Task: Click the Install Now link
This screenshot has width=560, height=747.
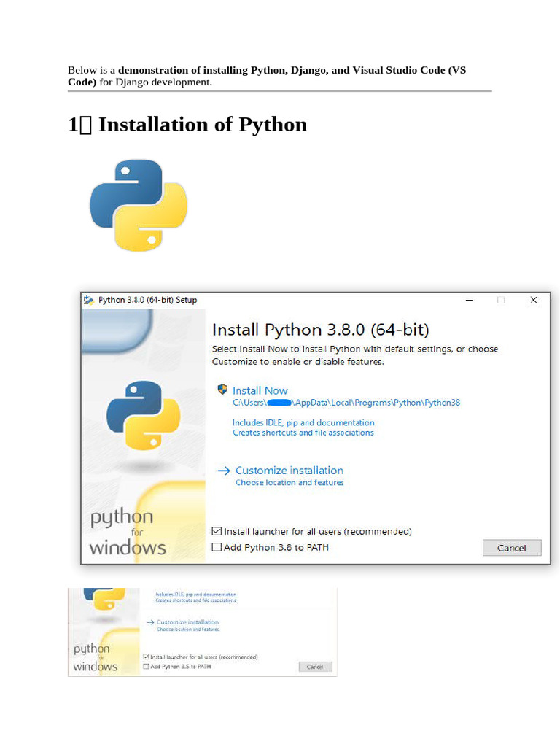Action: (260, 391)
